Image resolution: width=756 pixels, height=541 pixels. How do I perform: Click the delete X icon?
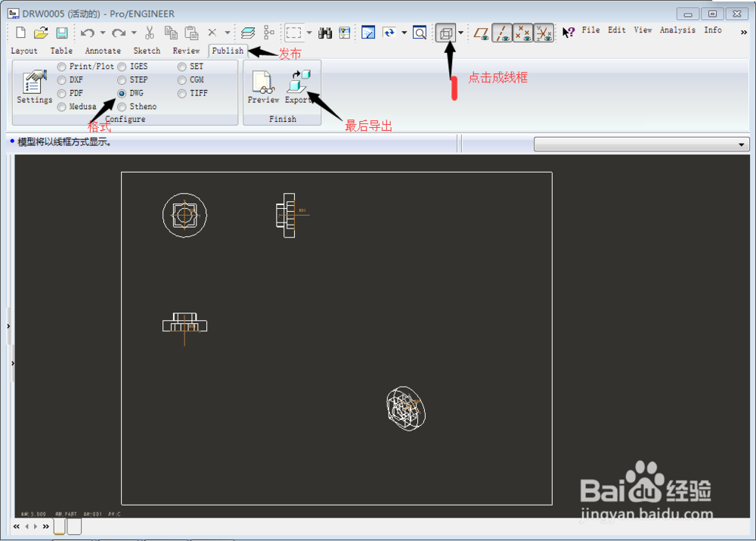click(212, 33)
